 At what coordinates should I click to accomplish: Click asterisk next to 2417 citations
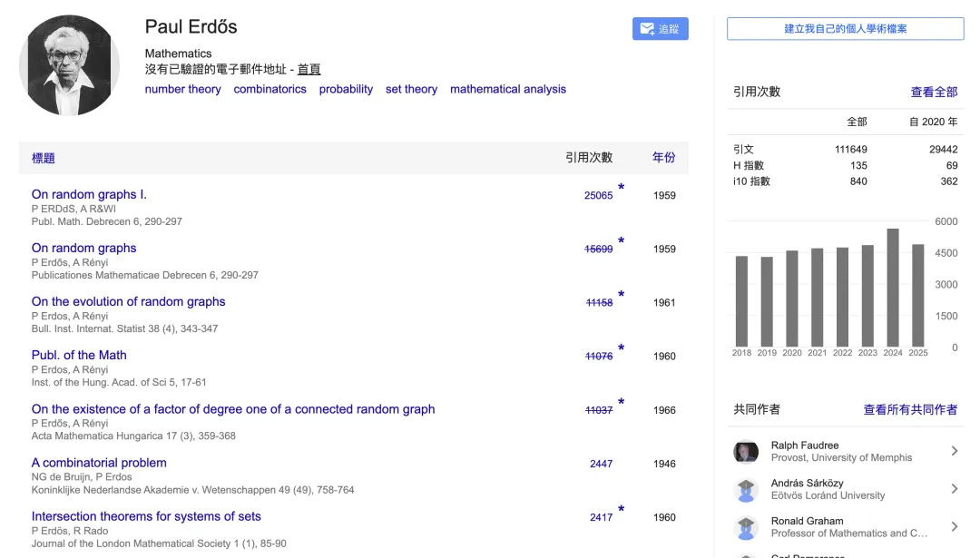pos(622,511)
